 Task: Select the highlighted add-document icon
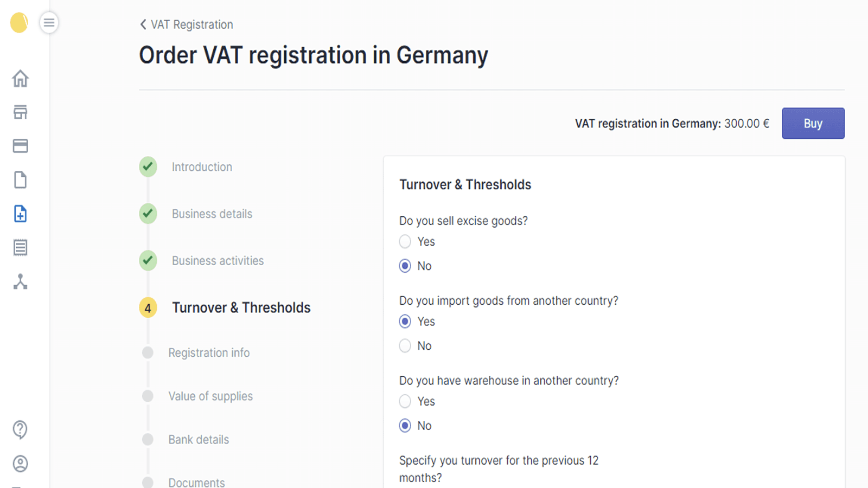(20, 214)
